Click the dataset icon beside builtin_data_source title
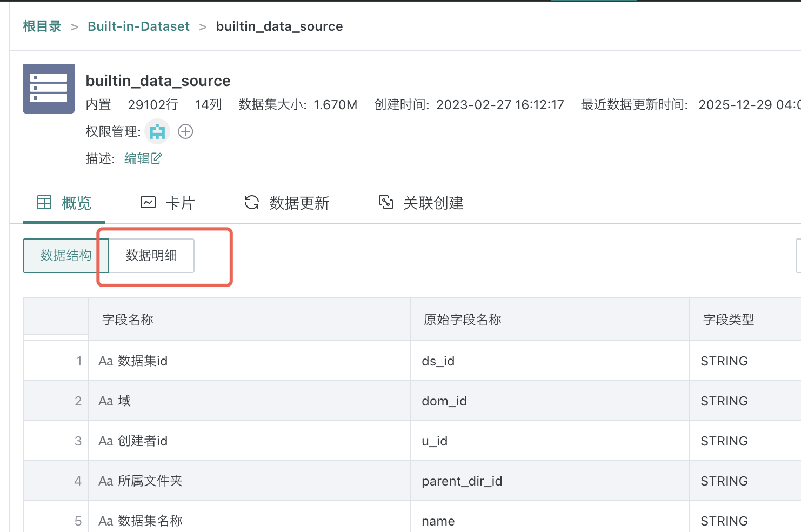 point(48,88)
